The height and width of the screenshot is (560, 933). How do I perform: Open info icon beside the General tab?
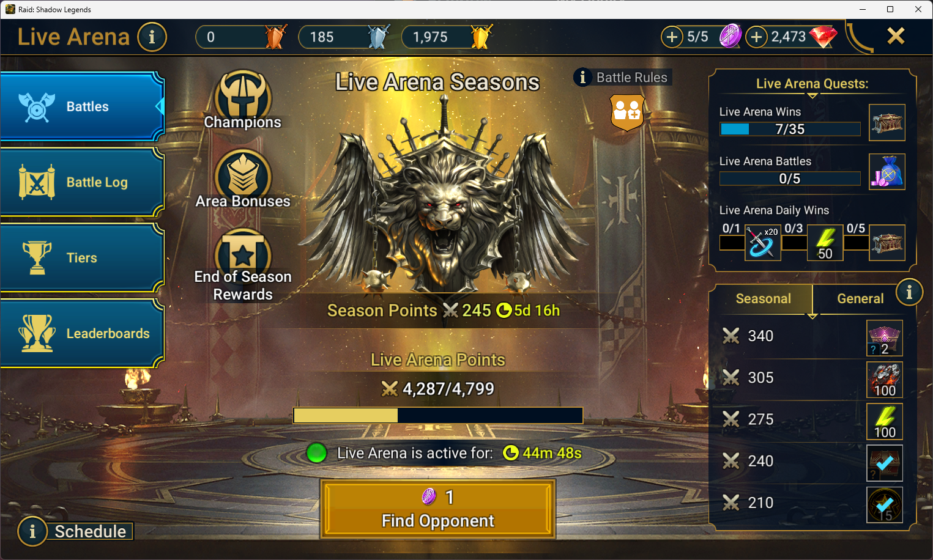[x=909, y=293]
